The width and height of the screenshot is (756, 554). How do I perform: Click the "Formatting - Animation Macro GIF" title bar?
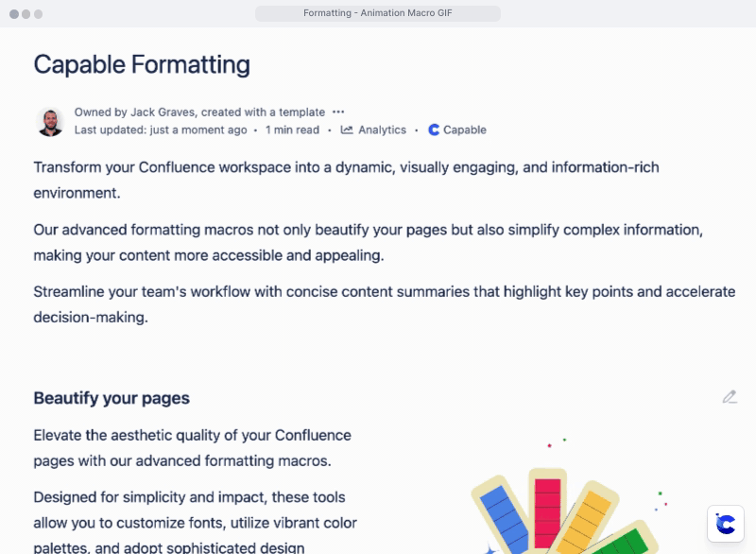(378, 13)
